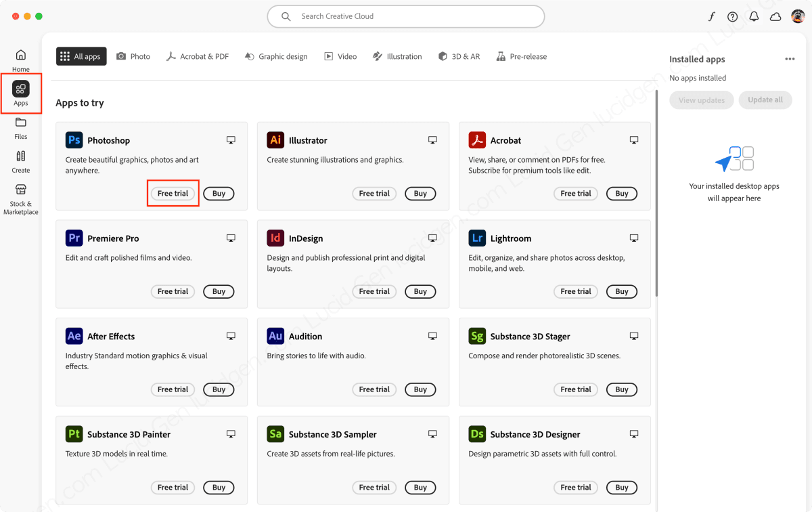Click the cloud sync status icon
This screenshot has height=512, width=812.
775,17
